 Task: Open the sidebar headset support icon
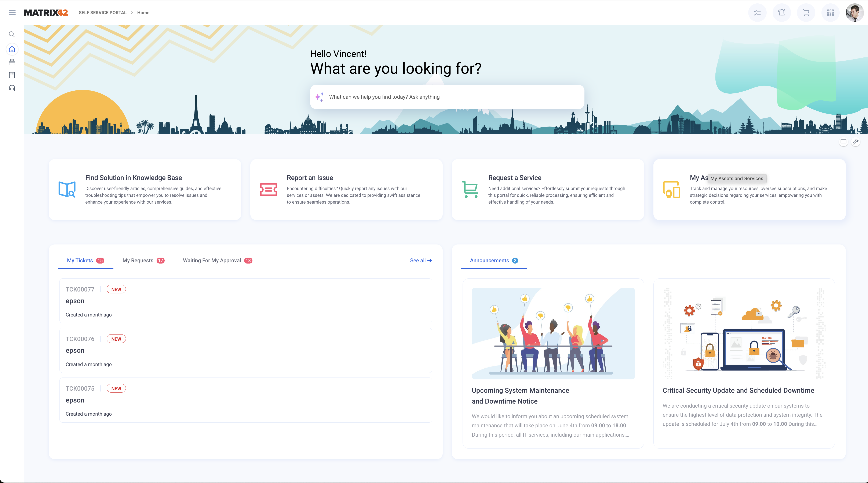pos(12,88)
